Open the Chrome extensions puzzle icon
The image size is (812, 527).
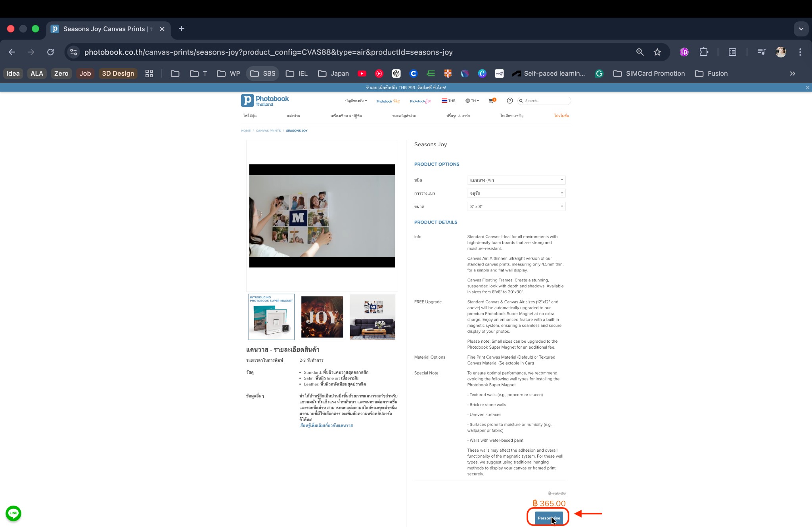(704, 52)
